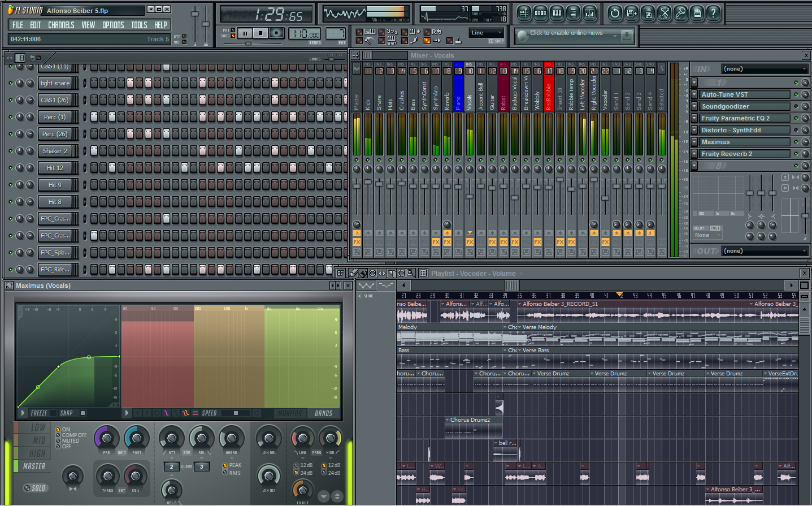Select RMS detection mode in Maximus
The image size is (812, 506).
[x=225, y=473]
